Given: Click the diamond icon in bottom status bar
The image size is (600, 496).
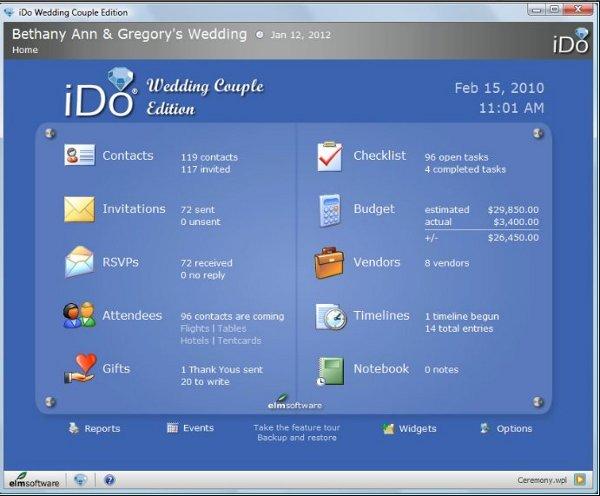Looking at the screenshot, I should (81, 480).
